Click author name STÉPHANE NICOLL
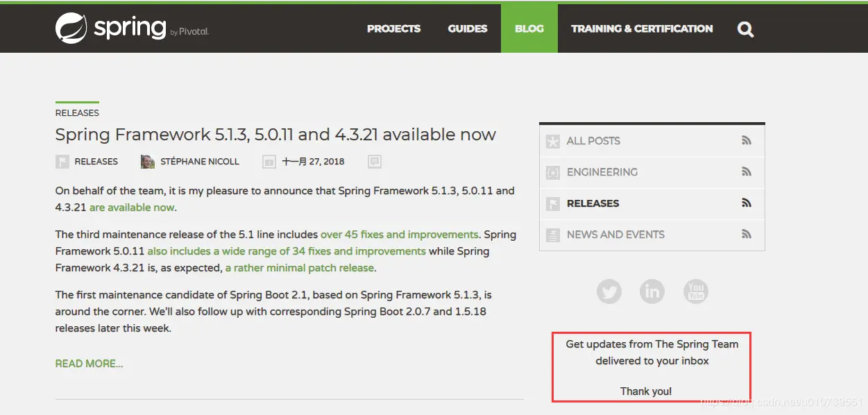 [200, 162]
